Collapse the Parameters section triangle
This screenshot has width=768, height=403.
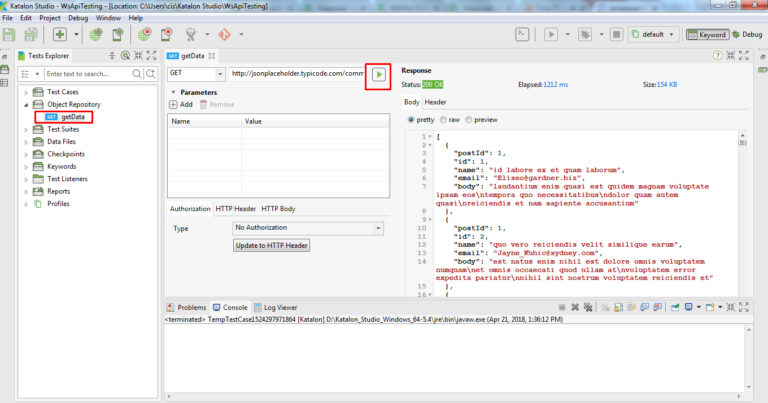173,92
